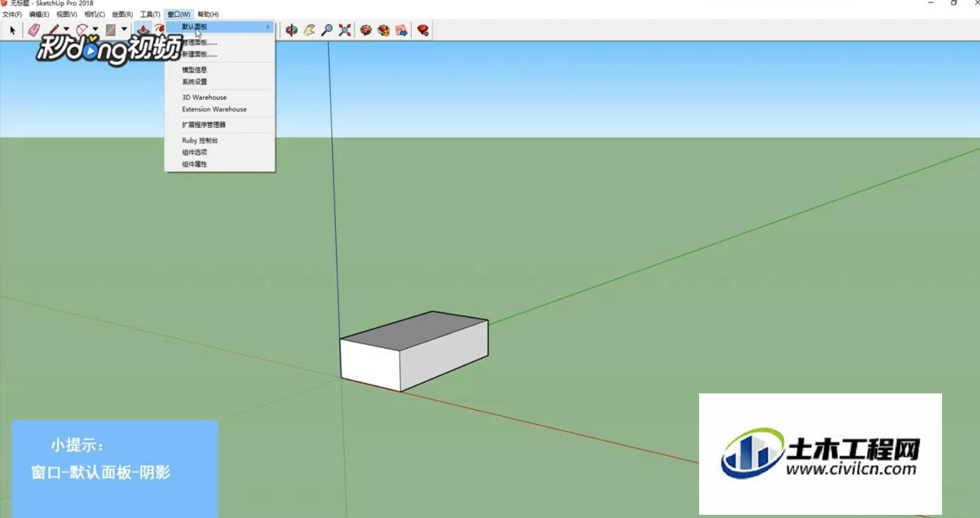Open 模型信息 from the Window menu
Screen dimensions: 980x518
point(220,70)
